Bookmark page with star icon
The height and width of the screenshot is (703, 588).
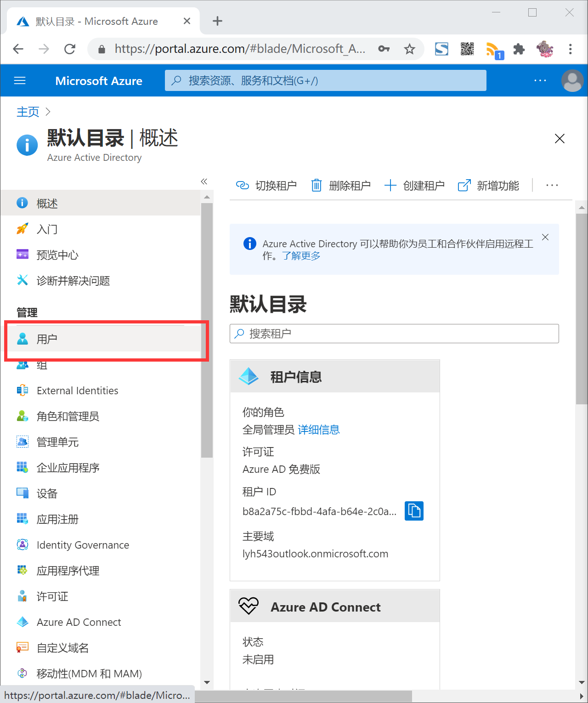point(409,49)
